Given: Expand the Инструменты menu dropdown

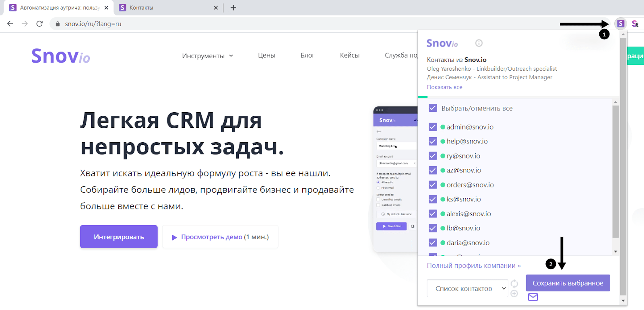Looking at the screenshot, I should 207,56.
